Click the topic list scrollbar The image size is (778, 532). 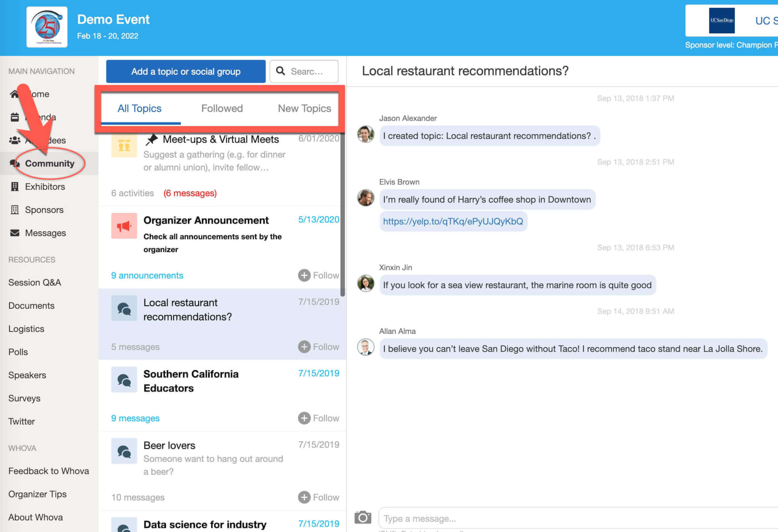pos(343,213)
